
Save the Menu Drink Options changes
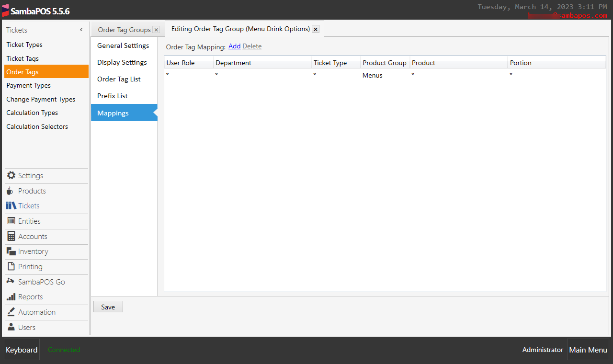(108, 307)
